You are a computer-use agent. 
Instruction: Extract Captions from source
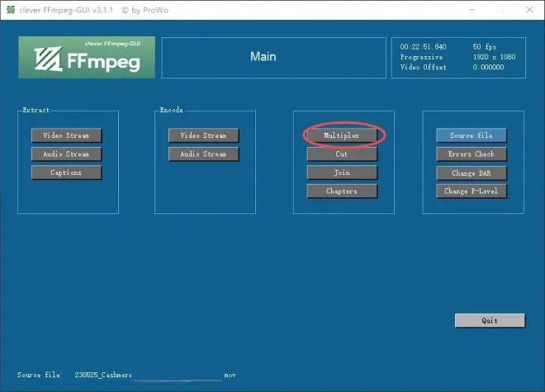coord(66,172)
